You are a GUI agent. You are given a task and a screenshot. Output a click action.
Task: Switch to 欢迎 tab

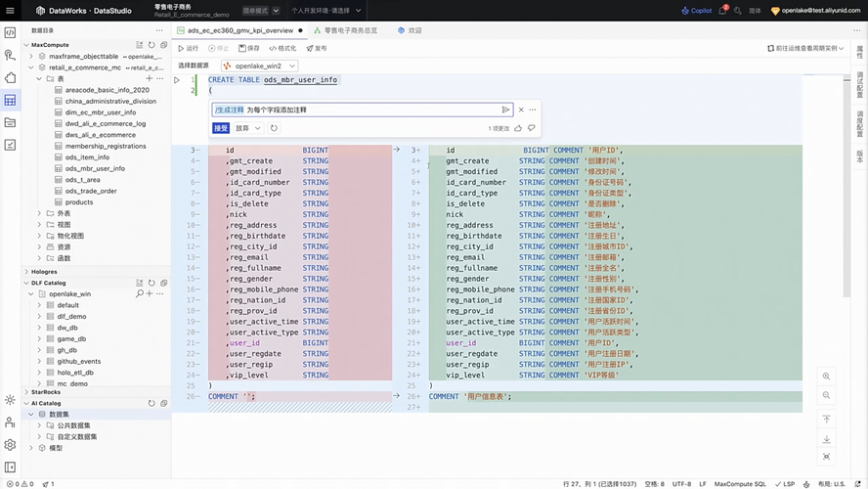[x=411, y=30]
